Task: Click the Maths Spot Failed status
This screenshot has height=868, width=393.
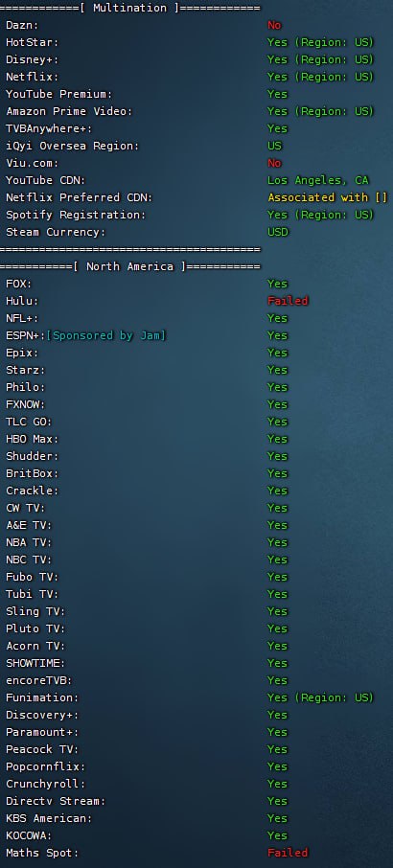Action: coord(288,853)
